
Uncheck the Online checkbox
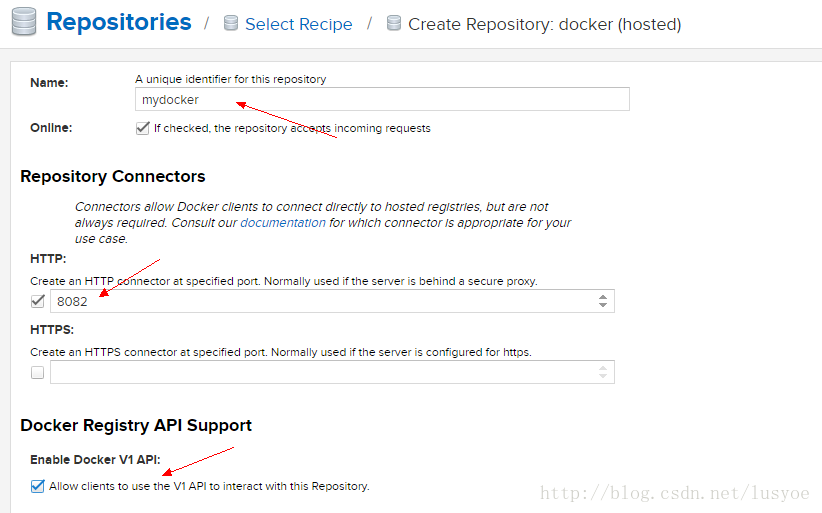(x=143, y=128)
